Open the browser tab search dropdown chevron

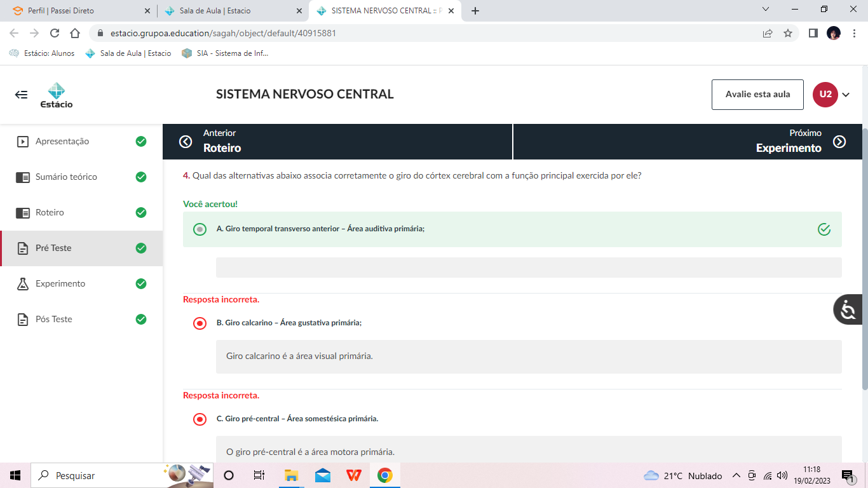click(766, 10)
